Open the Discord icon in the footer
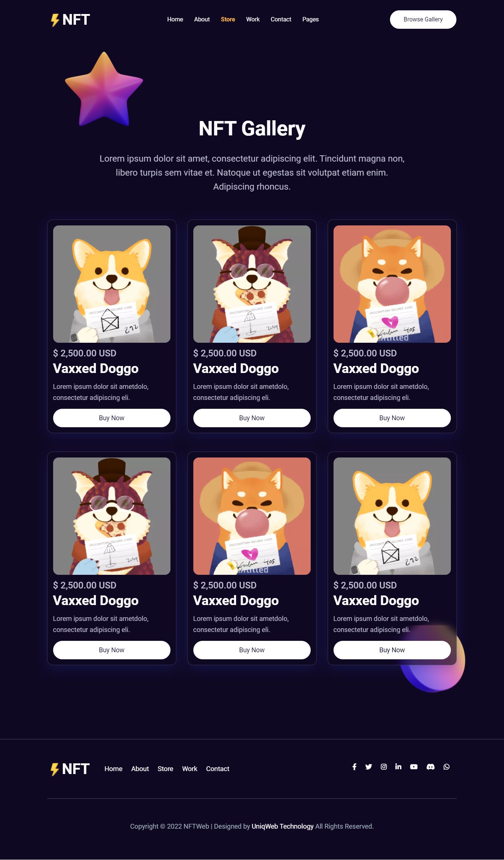 tap(430, 767)
